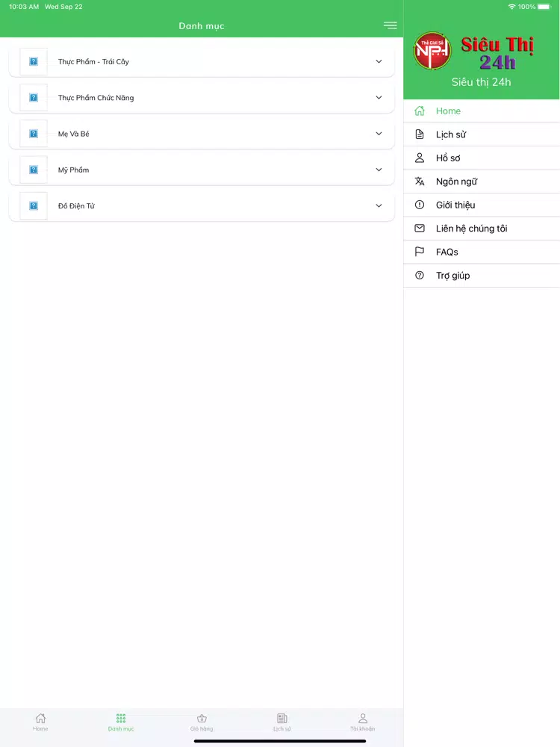Select the Mỹ Phẩm category label

tap(73, 170)
